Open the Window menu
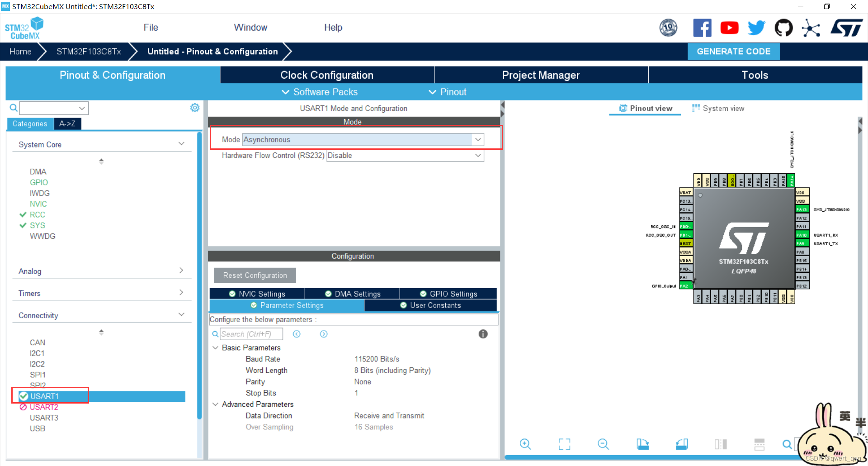This screenshot has width=868, height=466. [250, 28]
